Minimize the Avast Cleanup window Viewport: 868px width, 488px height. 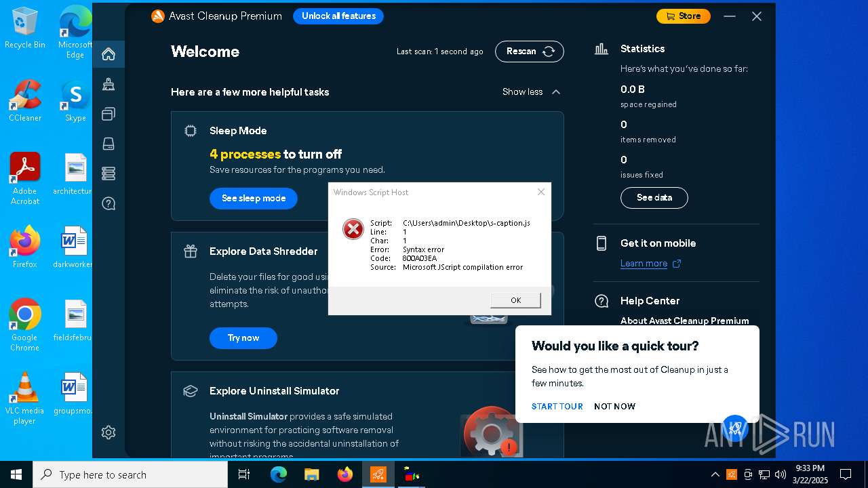730,16
